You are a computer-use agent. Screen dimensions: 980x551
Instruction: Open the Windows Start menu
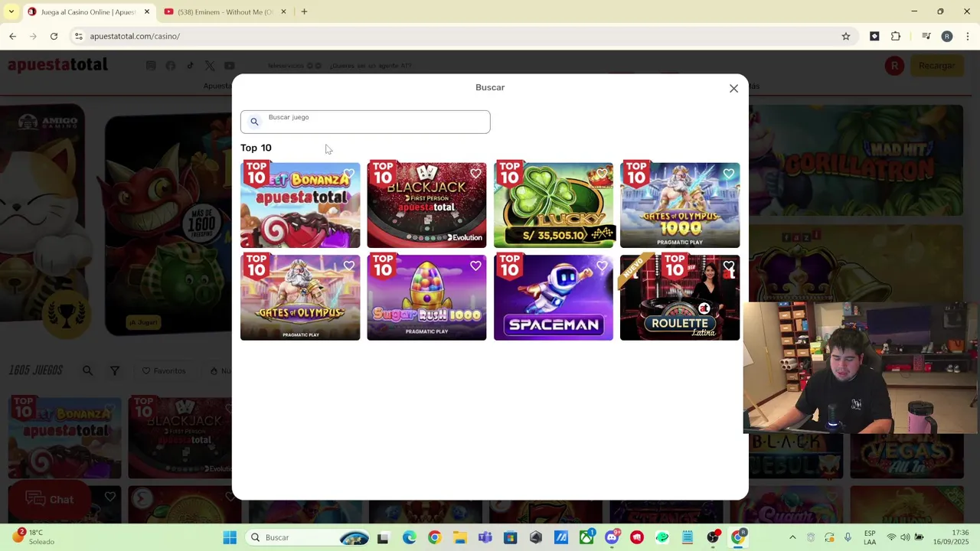[x=230, y=537]
